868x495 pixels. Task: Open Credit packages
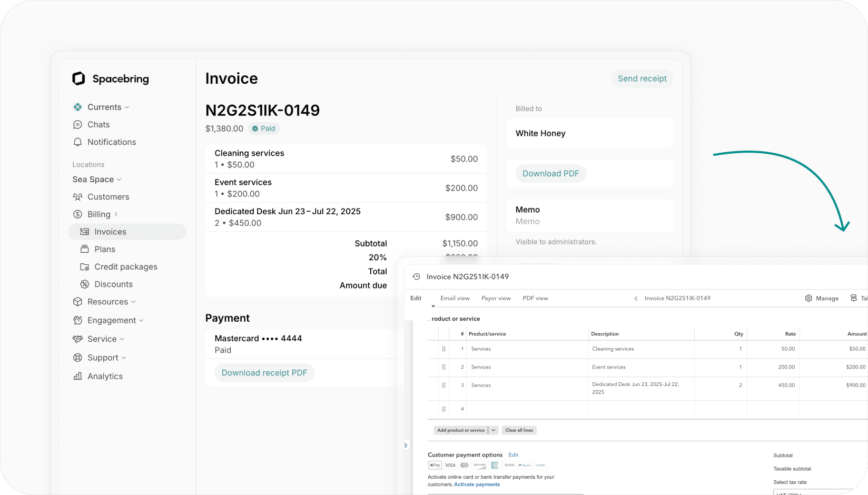(125, 266)
